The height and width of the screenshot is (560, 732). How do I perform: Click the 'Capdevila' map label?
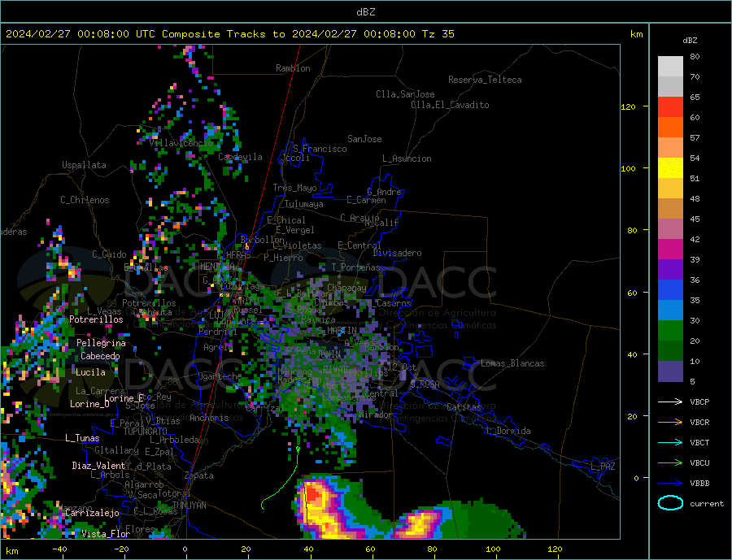tap(240, 157)
